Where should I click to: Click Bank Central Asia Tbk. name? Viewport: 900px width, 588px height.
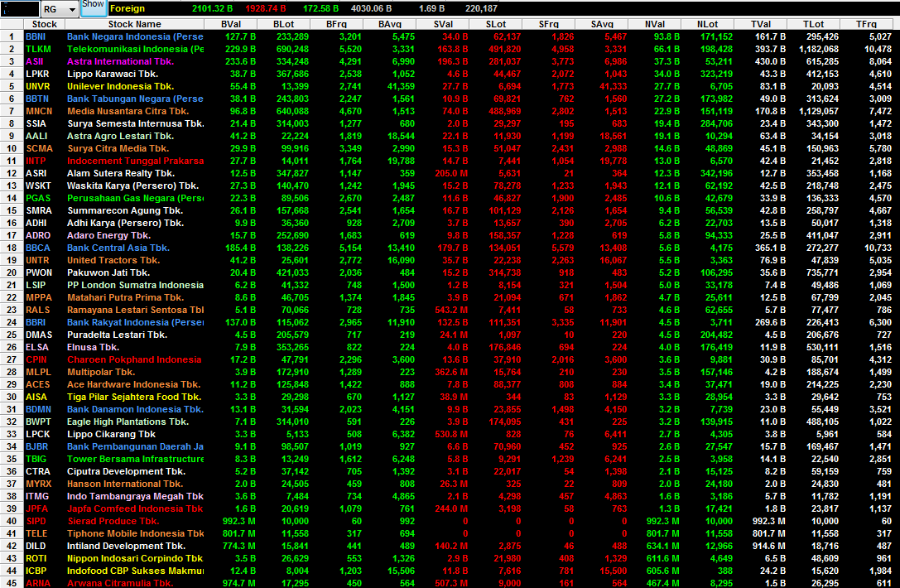(118, 248)
